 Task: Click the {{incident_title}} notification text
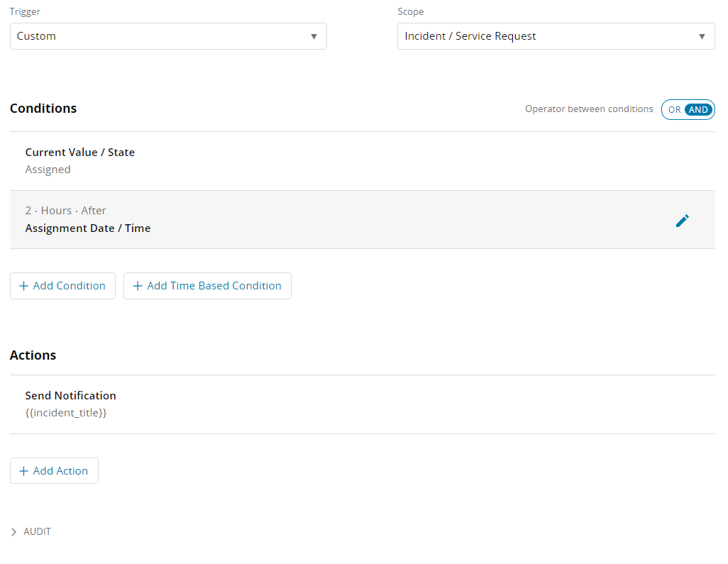coord(66,413)
